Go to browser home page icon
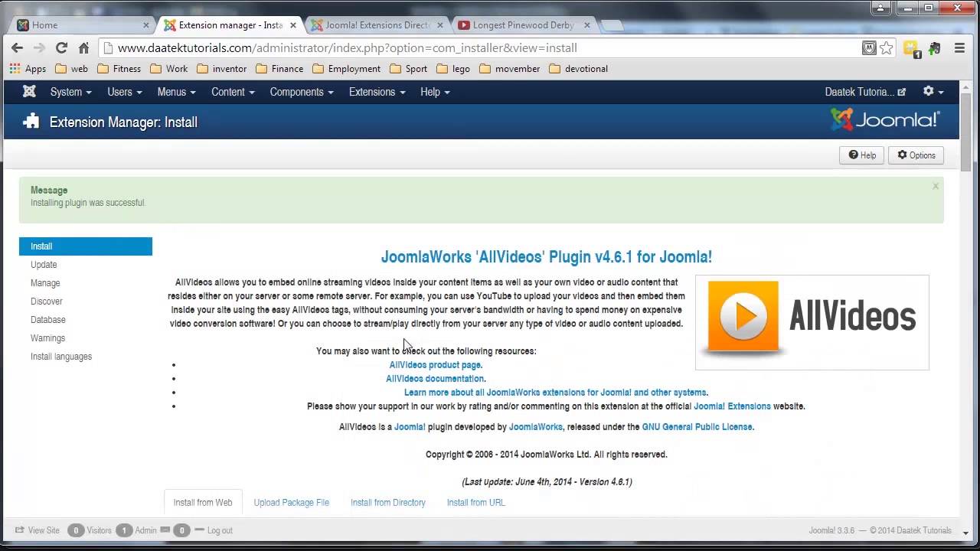Image resolution: width=980 pixels, height=551 pixels. pyautogui.click(x=84, y=47)
